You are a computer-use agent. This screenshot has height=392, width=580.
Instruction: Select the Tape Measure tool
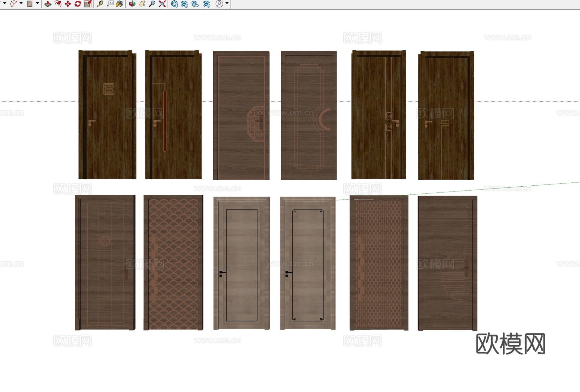(100, 4)
